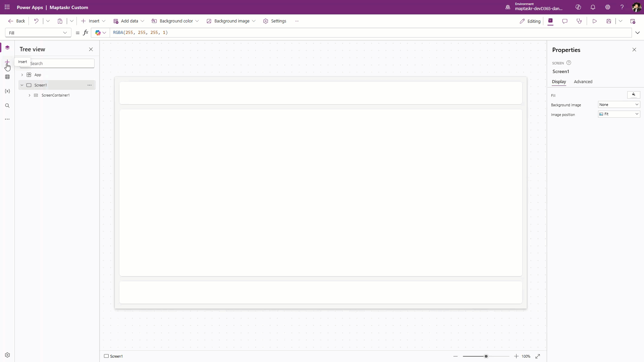Image resolution: width=644 pixels, height=362 pixels.
Task: Preview the app with the Play icon
Action: click(x=594, y=21)
